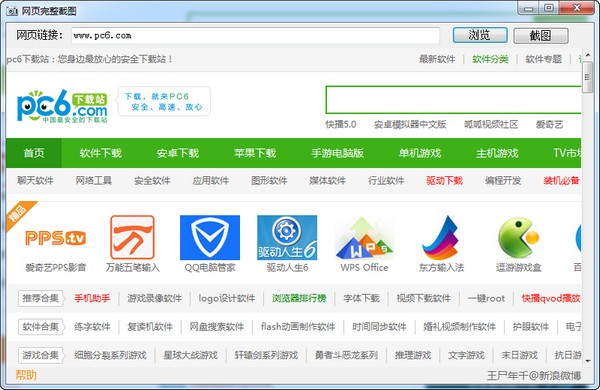Click the 安卓模拟器中文版 hot search link
The height and width of the screenshot is (390, 600).
click(410, 124)
